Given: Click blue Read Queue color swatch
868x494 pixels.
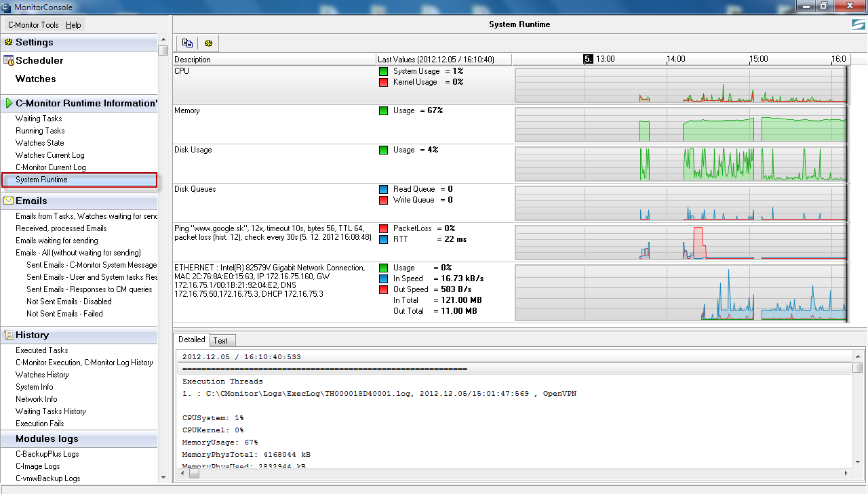Looking at the screenshot, I should click(x=384, y=189).
